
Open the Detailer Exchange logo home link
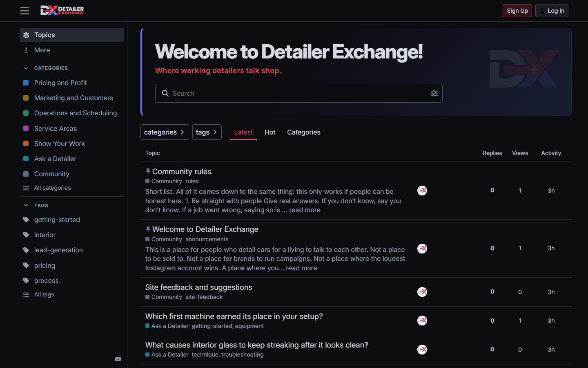62,10
